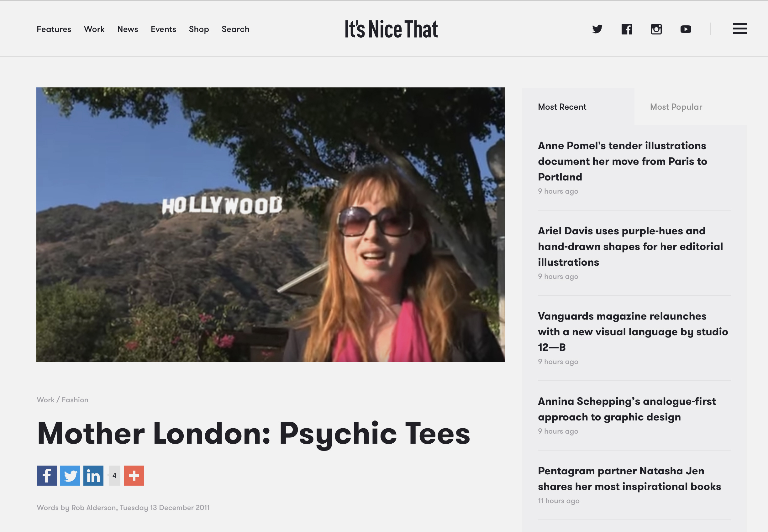Click the It's Nice That logo

point(391,29)
